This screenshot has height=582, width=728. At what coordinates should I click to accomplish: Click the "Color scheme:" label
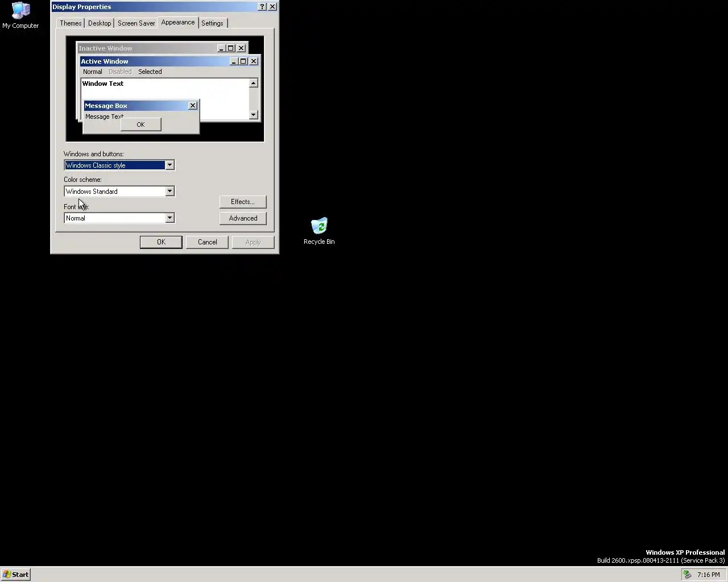tap(82, 180)
